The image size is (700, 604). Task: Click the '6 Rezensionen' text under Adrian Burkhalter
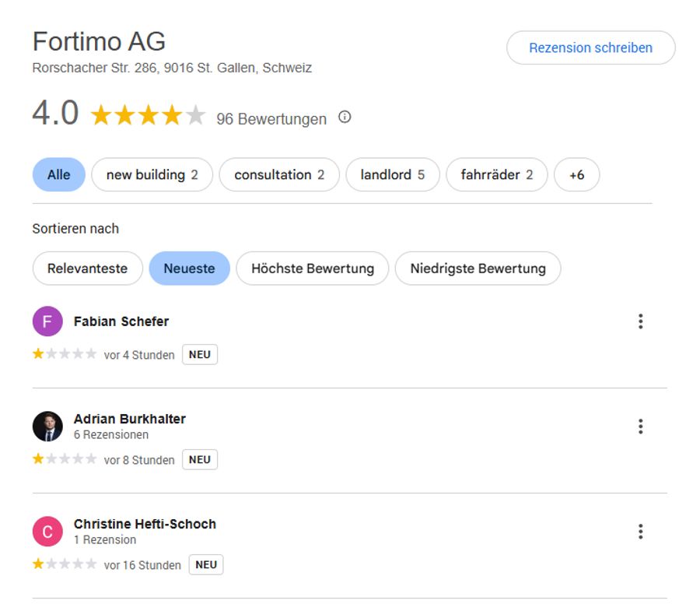click(110, 434)
